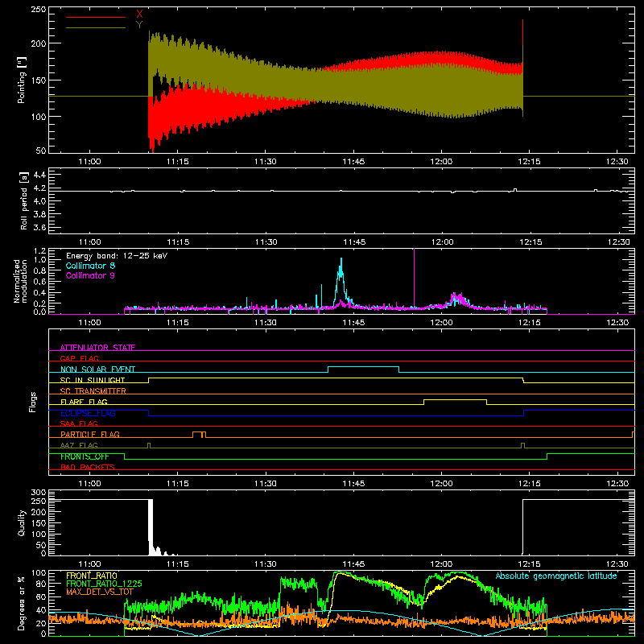The width and height of the screenshot is (644, 644).
Task: Click the 'Collimator 8' legend label
Action: [x=90, y=266]
